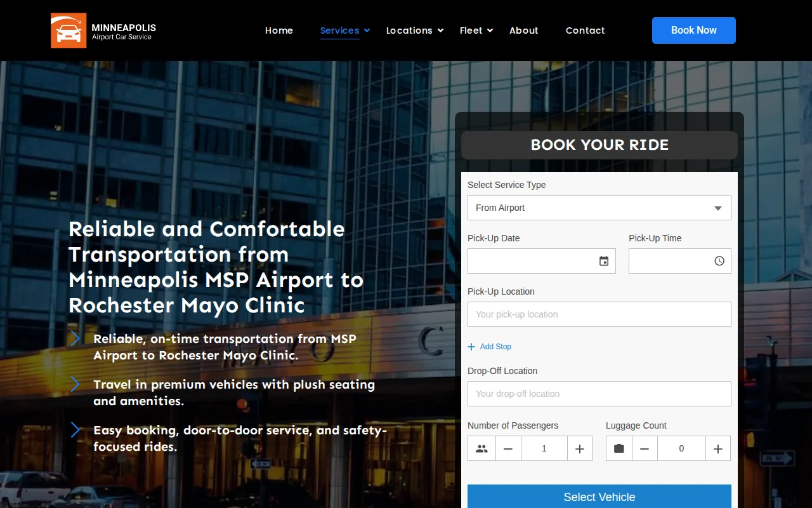Click the 'Luggage Count' label
Viewport: 812px width, 508px height.
pos(636,425)
